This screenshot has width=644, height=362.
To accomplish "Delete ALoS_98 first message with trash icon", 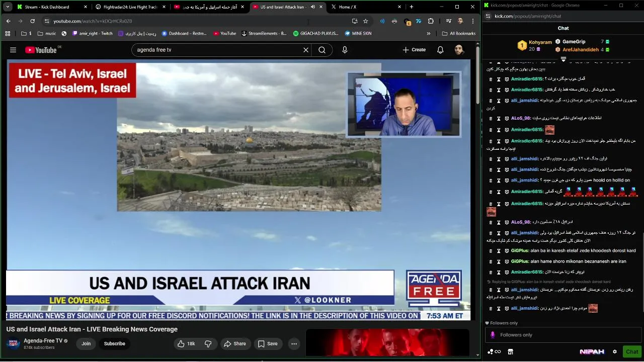I will coord(491,119).
